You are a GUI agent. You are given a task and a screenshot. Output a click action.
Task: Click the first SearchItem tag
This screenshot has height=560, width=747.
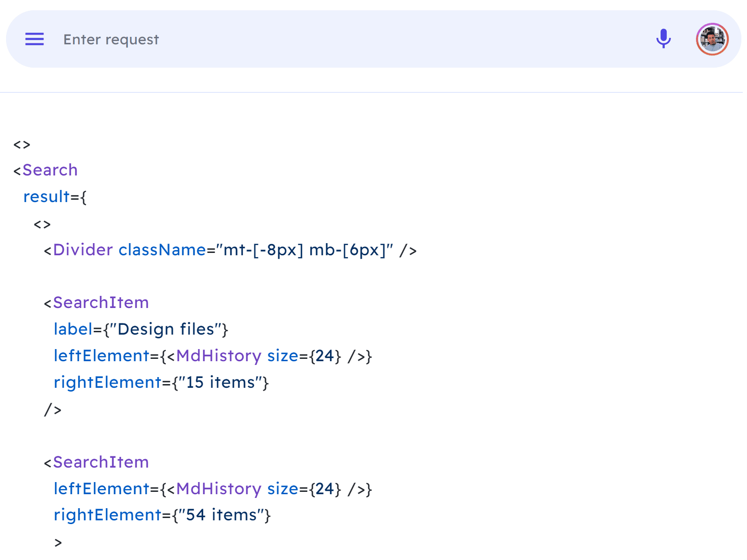[101, 302]
